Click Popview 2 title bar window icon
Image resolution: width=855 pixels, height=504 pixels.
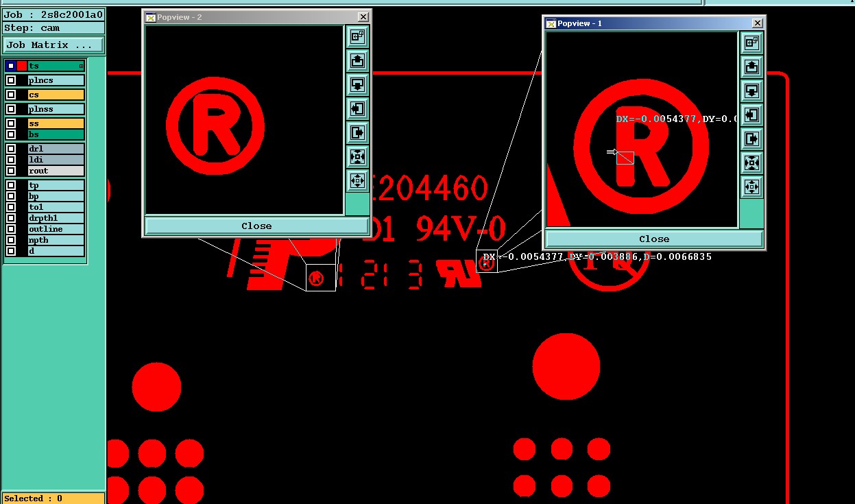pos(151,17)
